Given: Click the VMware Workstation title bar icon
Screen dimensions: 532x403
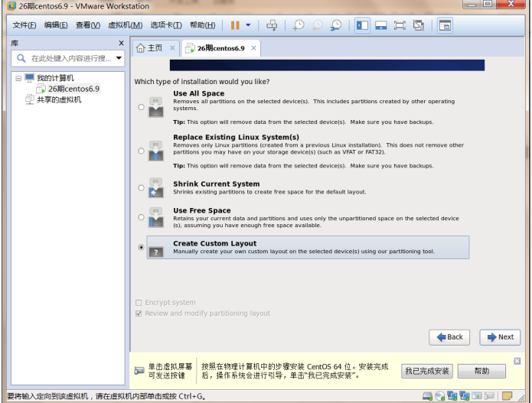Looking at the screenshot, I should pyautogui.click(x=11, y=6).
